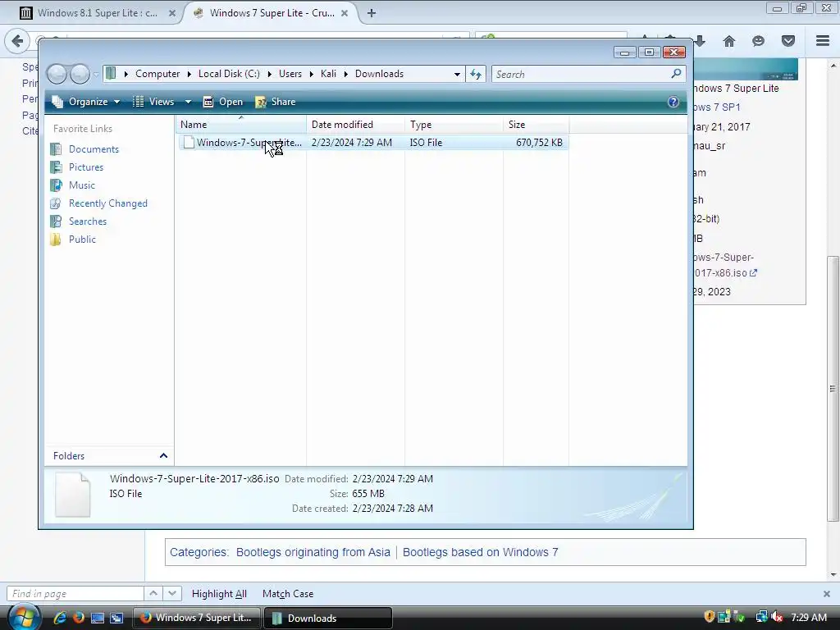840x630 pixels.
Task: Select the ISO file icon in file list
Action: pos(189,143)
